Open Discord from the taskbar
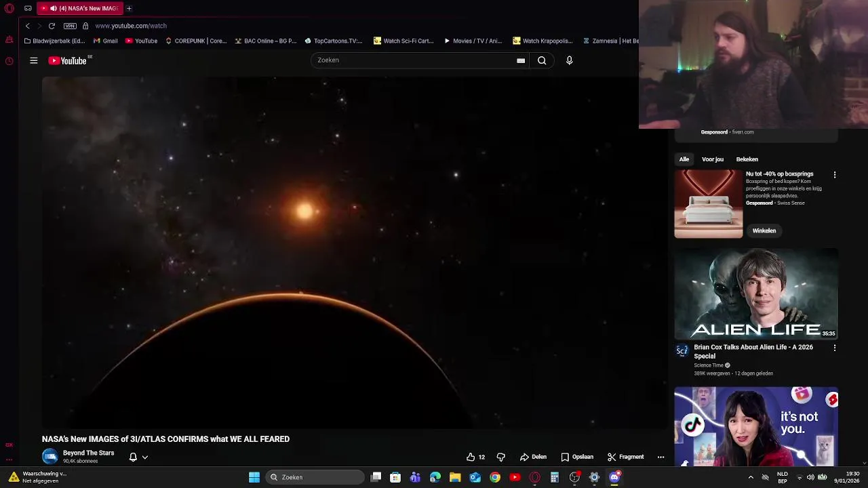 pos(614,477)
